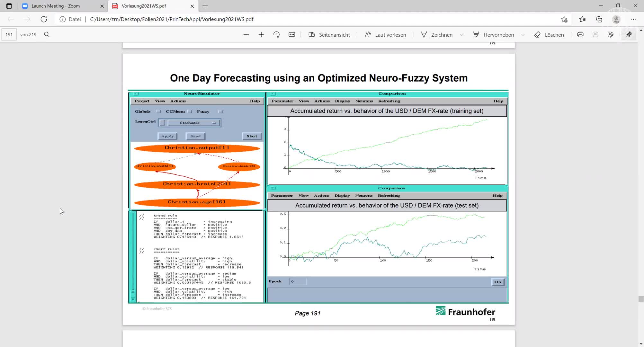Print the document with printer icon

pos(580,35)
